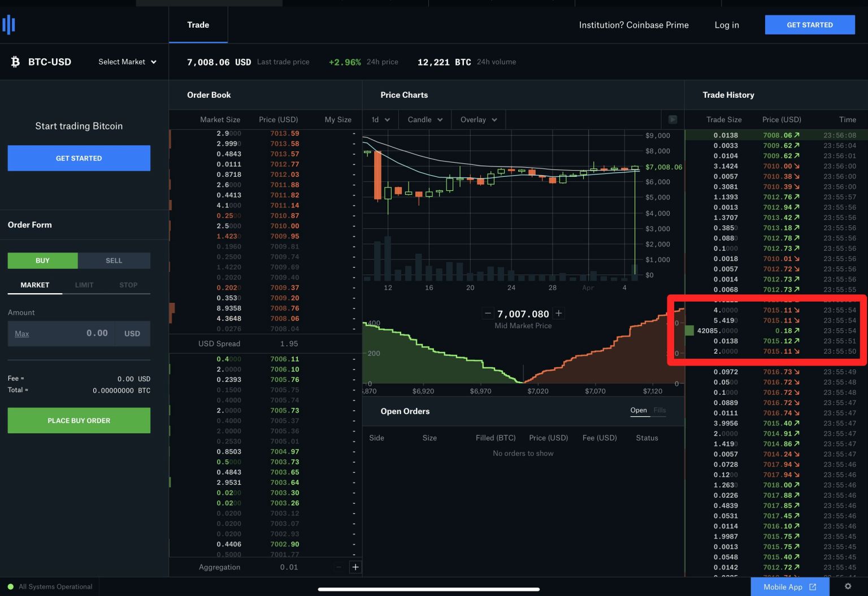Open the 1d timeframe dropdown
The width and height of the screenshot is (868, 596).
click(x=380, y=119)
